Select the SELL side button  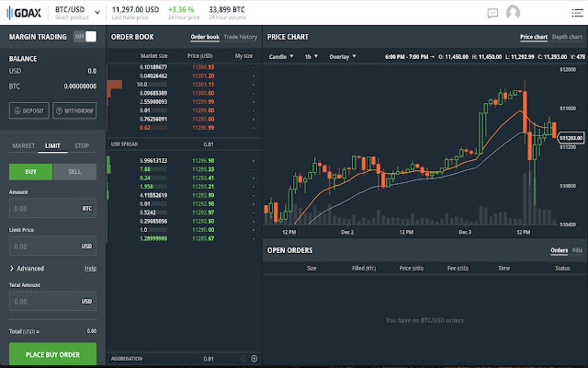coord(75,171)
